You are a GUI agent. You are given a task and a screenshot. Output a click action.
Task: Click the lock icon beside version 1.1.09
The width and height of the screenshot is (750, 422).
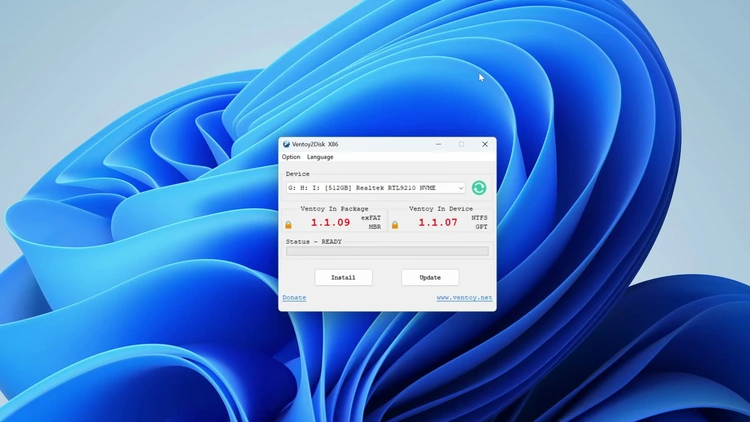(288, 224)
